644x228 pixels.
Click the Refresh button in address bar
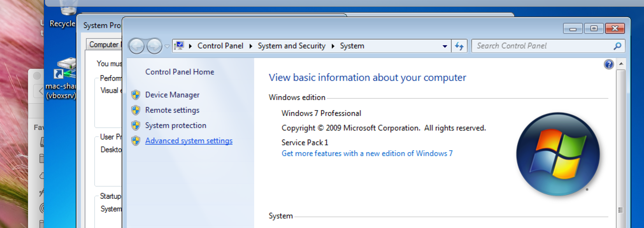coord(459,46)
